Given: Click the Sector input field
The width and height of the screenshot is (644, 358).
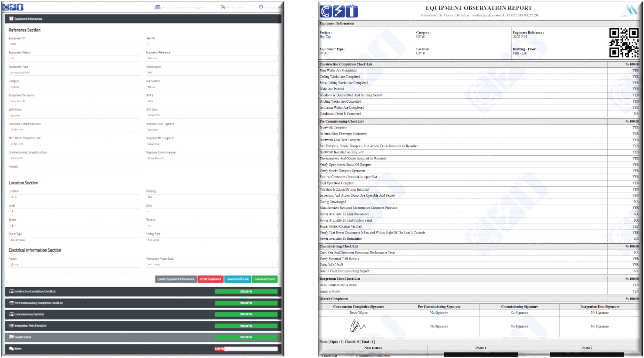Looking at the screenshot, I should click(x=74, y=226).
